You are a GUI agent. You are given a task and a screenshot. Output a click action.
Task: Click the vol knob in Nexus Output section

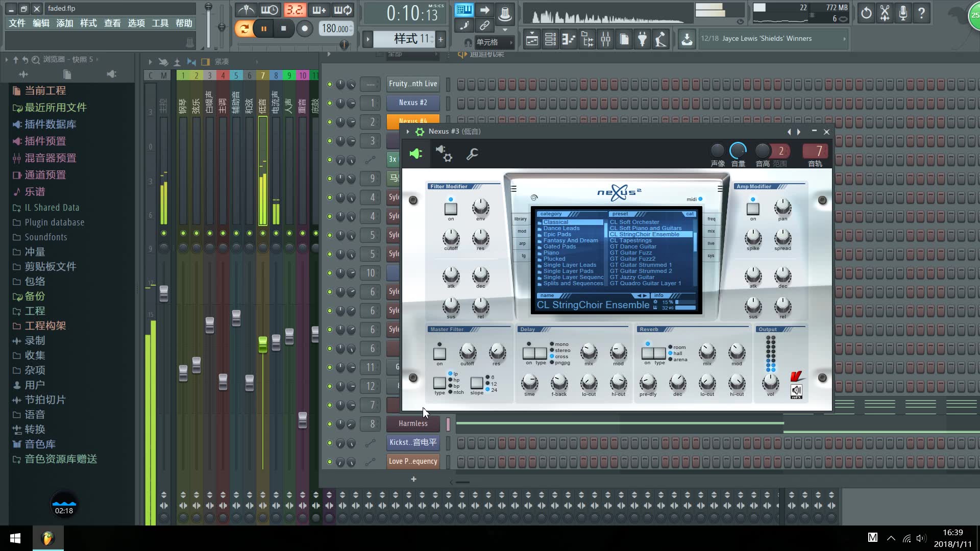point(770,384)
